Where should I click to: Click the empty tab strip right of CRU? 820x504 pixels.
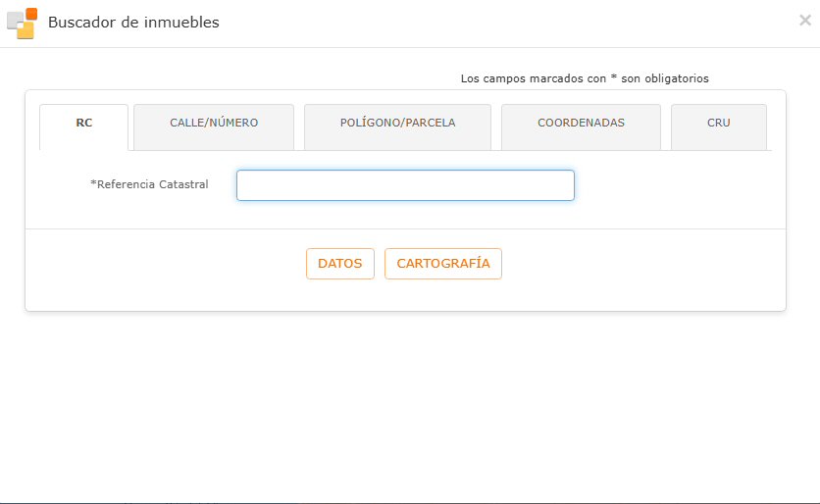point(777,127)
